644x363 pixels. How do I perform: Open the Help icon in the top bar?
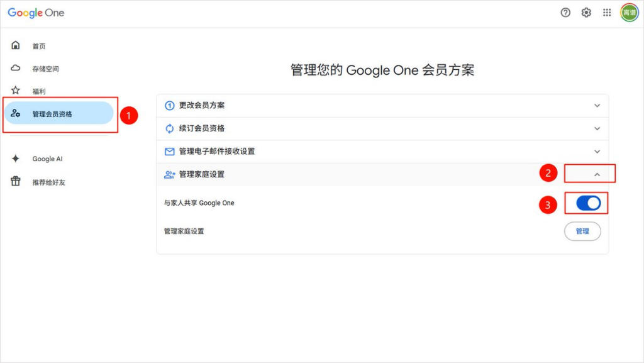click(565, 12)
